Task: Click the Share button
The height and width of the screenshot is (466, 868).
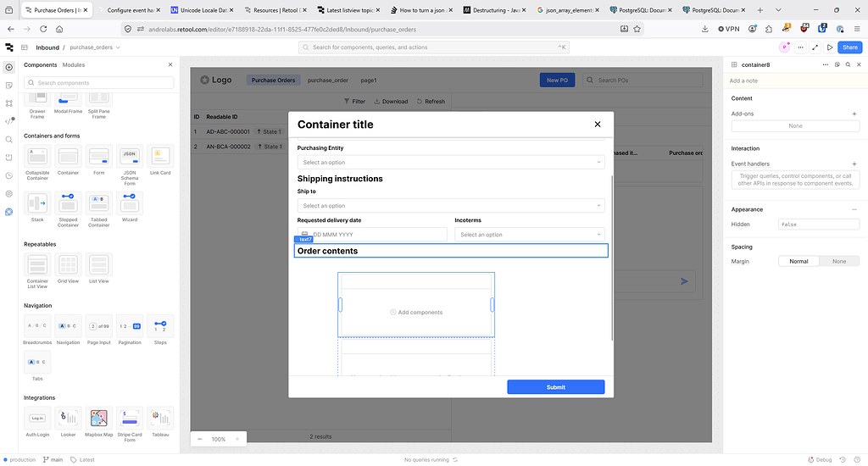Action: tap(849, 47)
